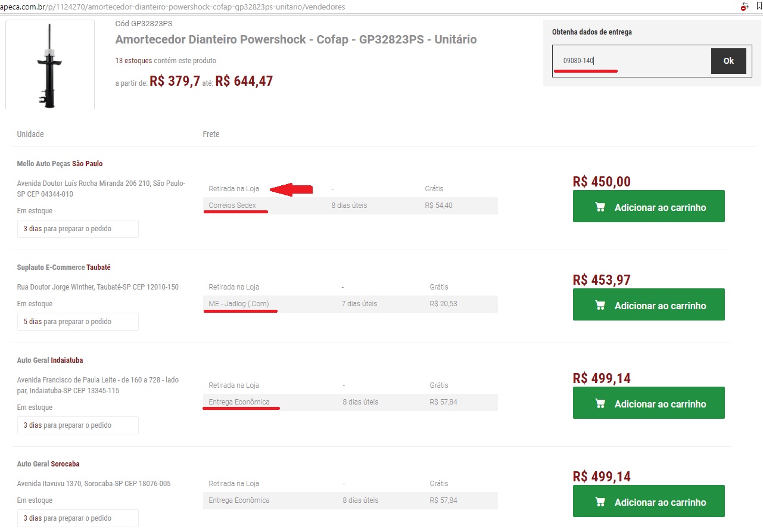Focus the CEP delivery input field
Image resolution: width=763 pixels, height=532 pixels.
(631, 61)
